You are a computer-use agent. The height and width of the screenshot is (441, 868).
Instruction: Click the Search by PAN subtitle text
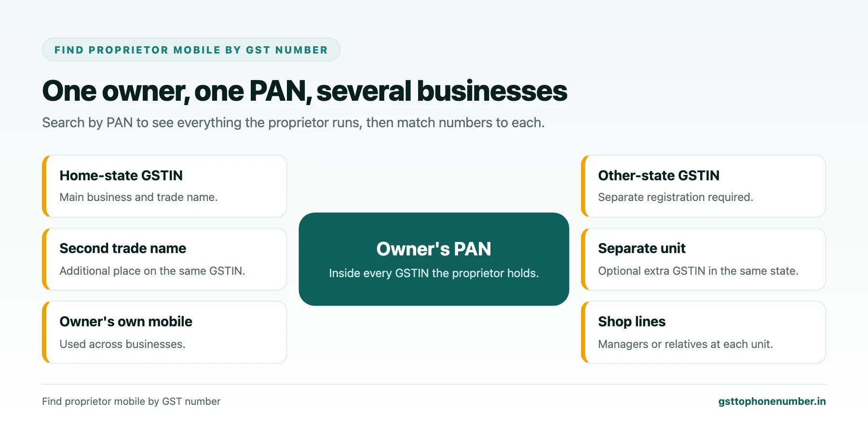pos(293,123)
